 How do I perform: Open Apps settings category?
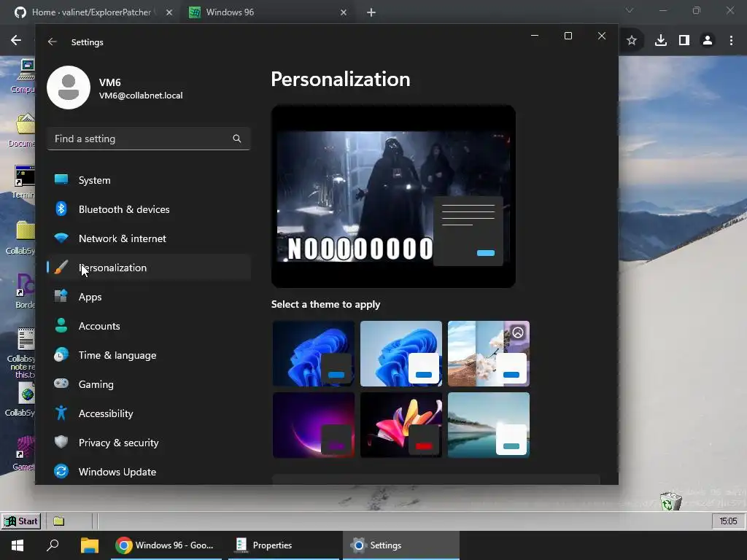click(x=149, y=297)
